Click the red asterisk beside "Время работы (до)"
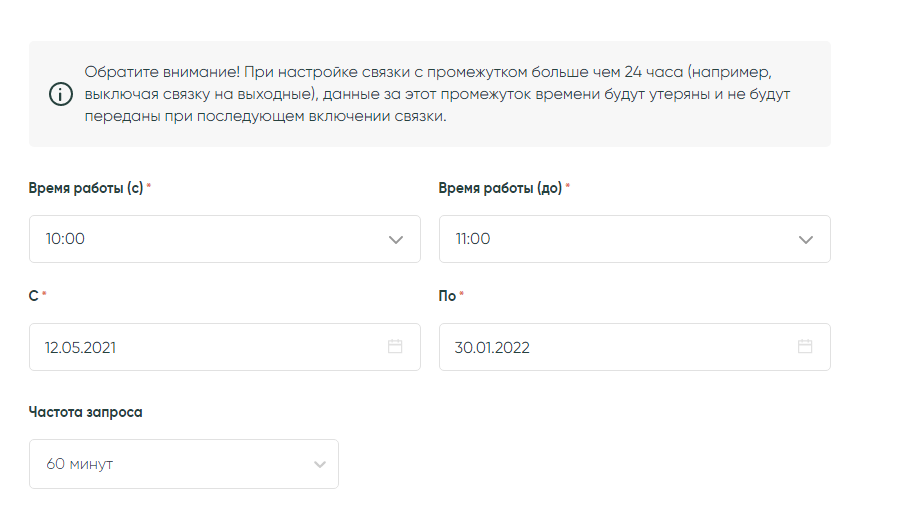Screen dimensions: 899x513 click(x=568, y=187)
